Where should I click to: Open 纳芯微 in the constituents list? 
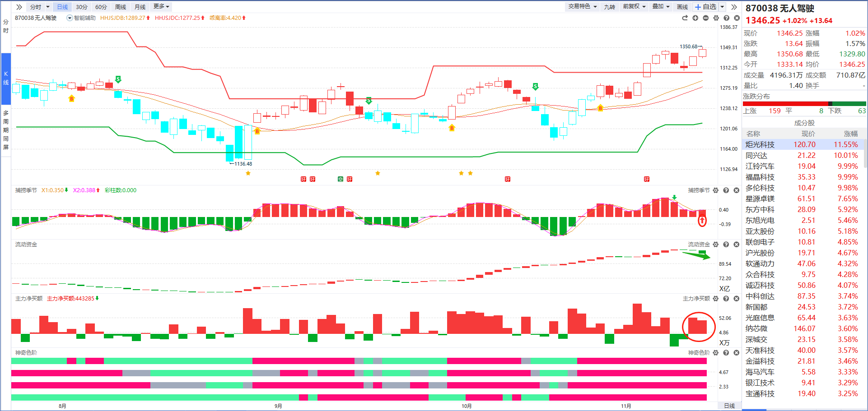(x=803, y=328)
